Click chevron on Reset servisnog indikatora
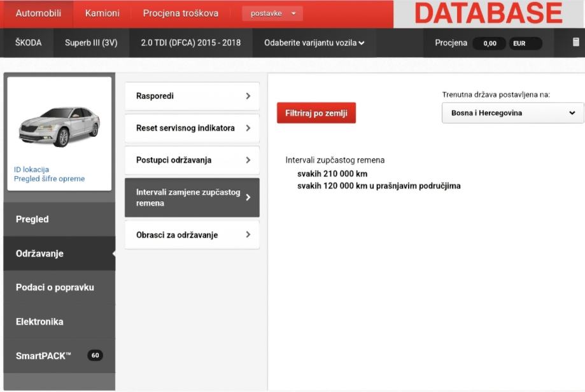The image size is (585, 392). point(248,129)
